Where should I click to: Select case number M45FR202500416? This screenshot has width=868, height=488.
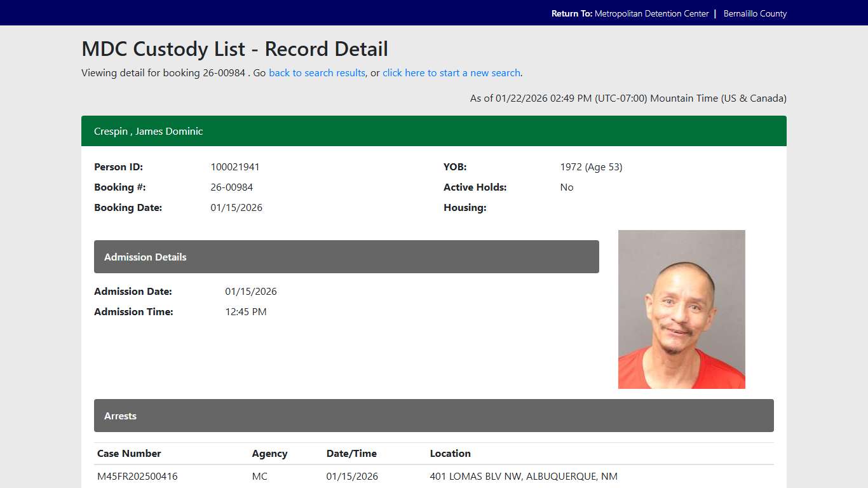pyautogui.click(x=137, y=476)
